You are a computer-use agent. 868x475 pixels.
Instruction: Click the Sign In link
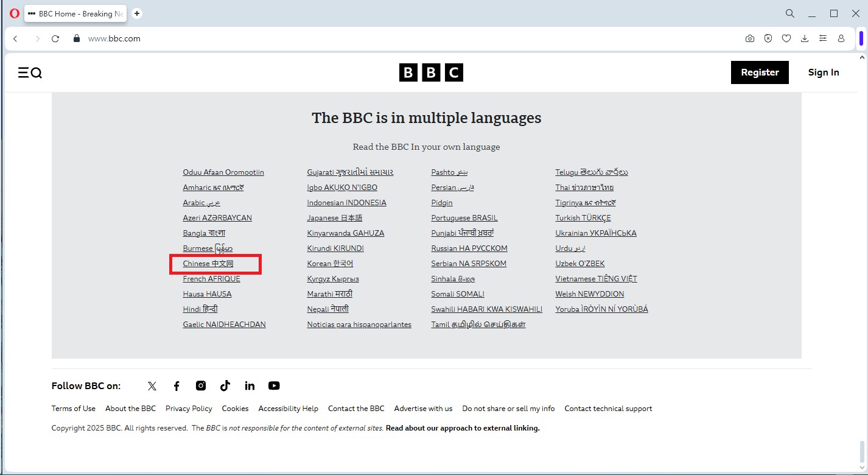coord(824,72)
